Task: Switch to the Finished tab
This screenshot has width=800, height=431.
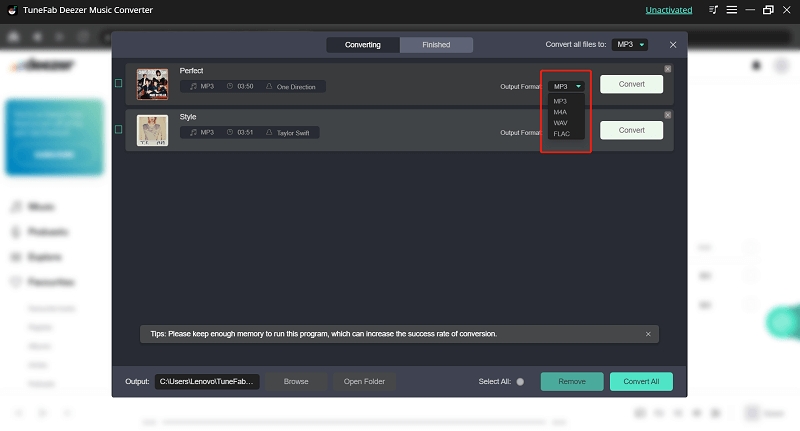Action: [x=436, y=45]
